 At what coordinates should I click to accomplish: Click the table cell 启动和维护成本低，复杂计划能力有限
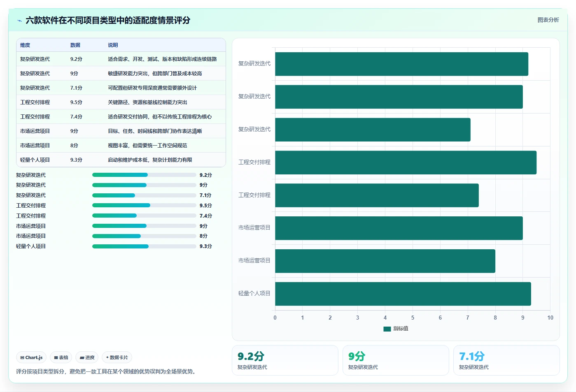[x=150, y=160]
